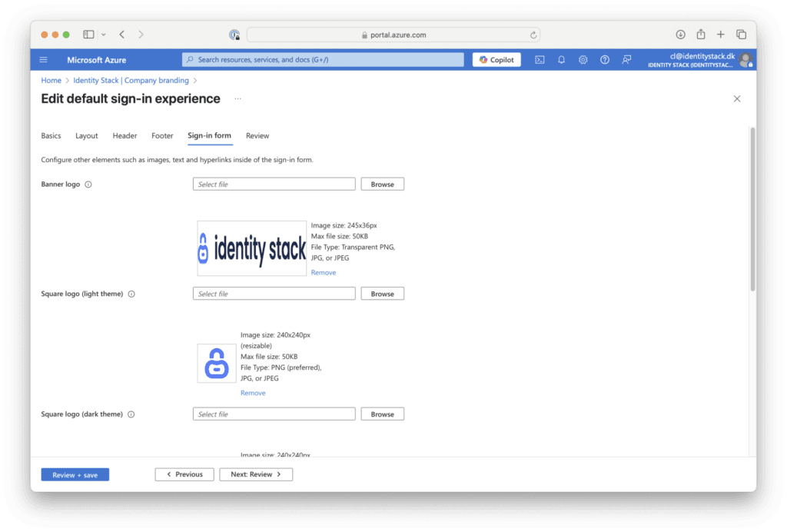This screenshot has height=532, width=787.
Task: Open Cloud Shell from the top bar
Action: [540, 60]
